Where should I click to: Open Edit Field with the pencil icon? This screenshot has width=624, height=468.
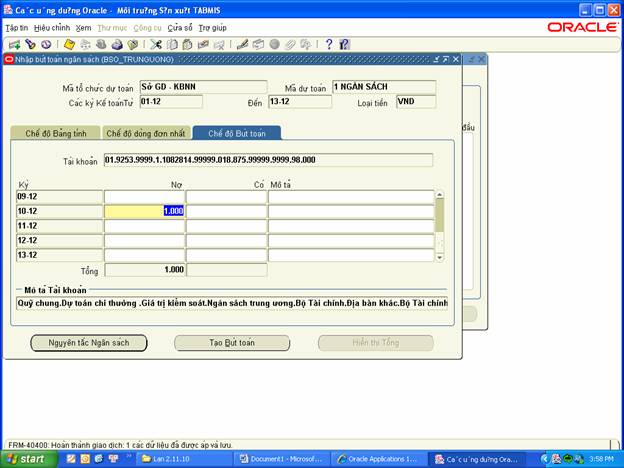point(242,44)
